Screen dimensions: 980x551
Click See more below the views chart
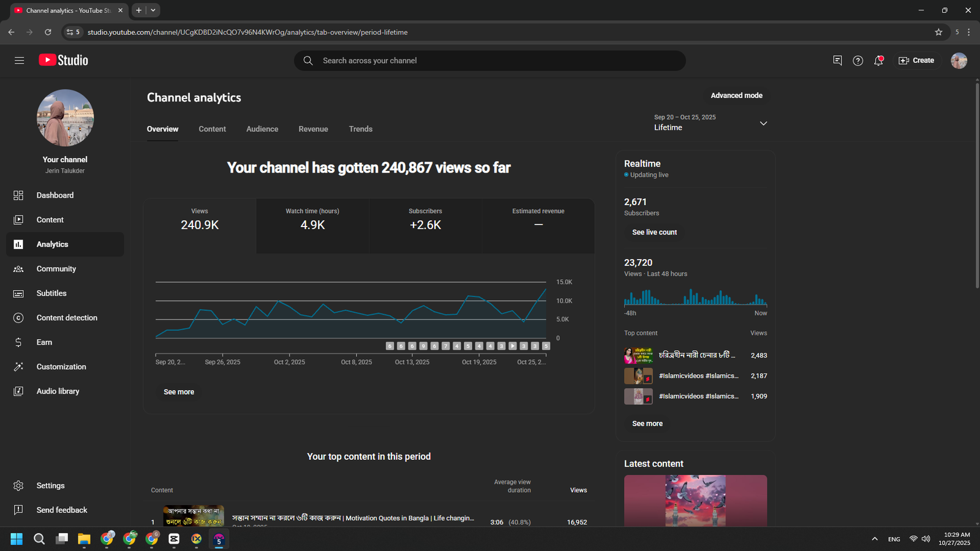(179, 392)
